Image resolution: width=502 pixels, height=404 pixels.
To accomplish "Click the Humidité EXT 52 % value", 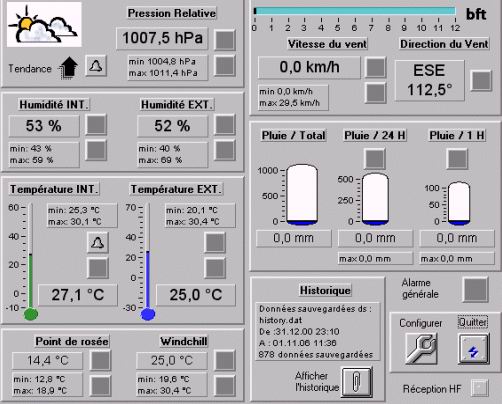I will [x=172, y=126].
